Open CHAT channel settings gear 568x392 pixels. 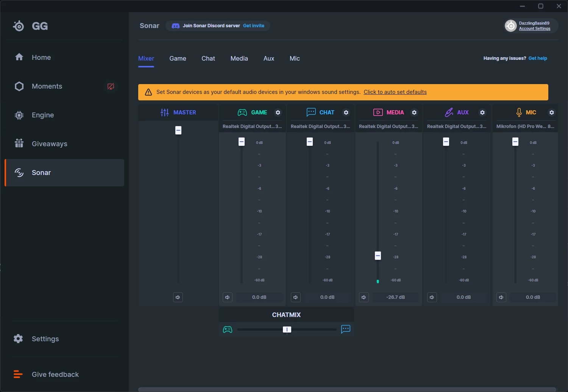click(346, 112)
